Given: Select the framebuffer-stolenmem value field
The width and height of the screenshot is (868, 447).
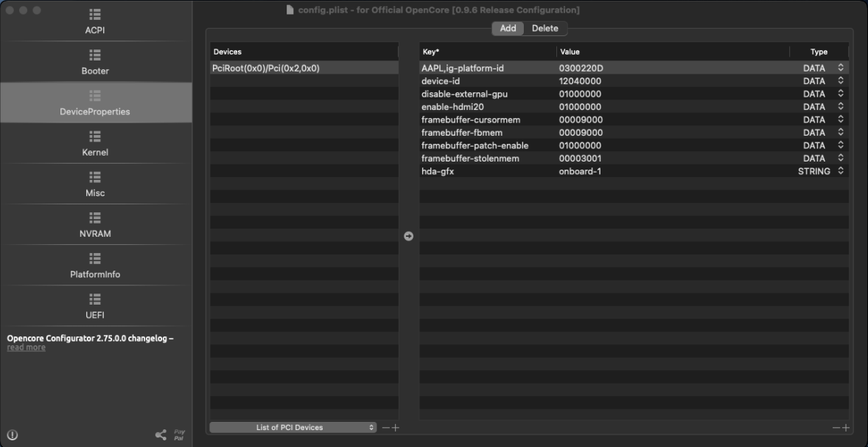Looking at the screenshot, I should 581,159.
